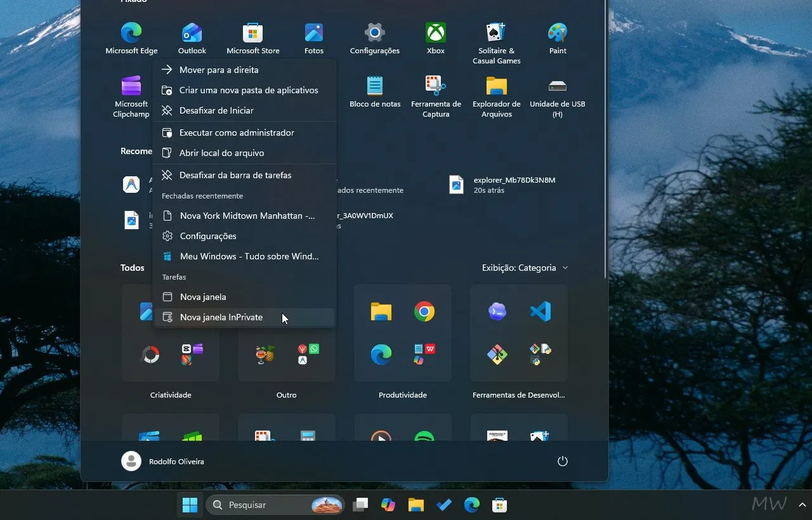Open Microsoft Clipchamp
Image resolution: width=812 pixels, height=520 pixels.
coord(131,97)
